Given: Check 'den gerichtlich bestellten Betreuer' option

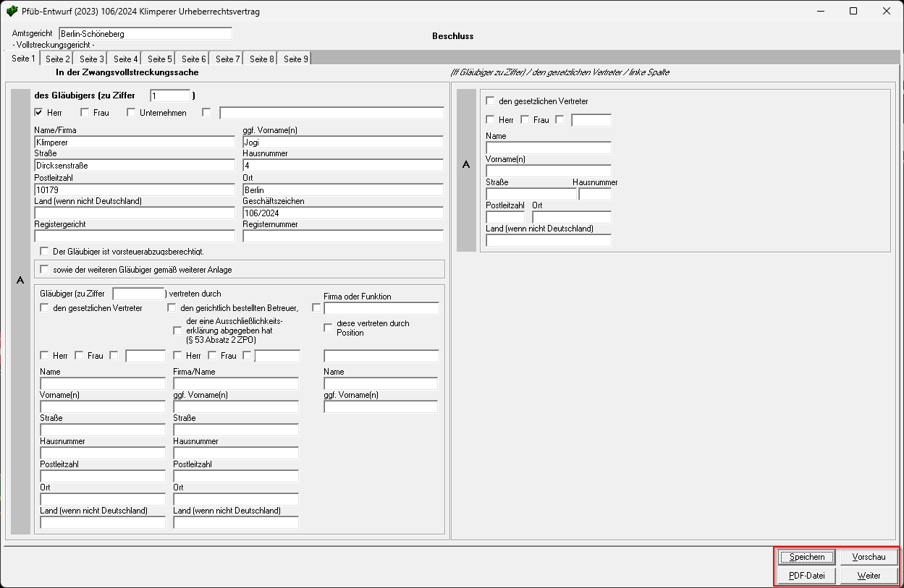Looking at the screenshot, I should point(172,307).
